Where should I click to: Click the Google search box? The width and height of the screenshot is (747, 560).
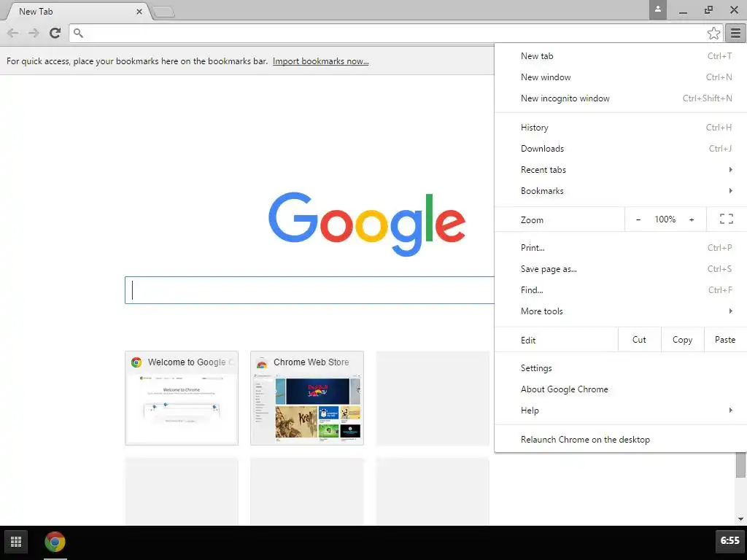[x=309, y=290]
